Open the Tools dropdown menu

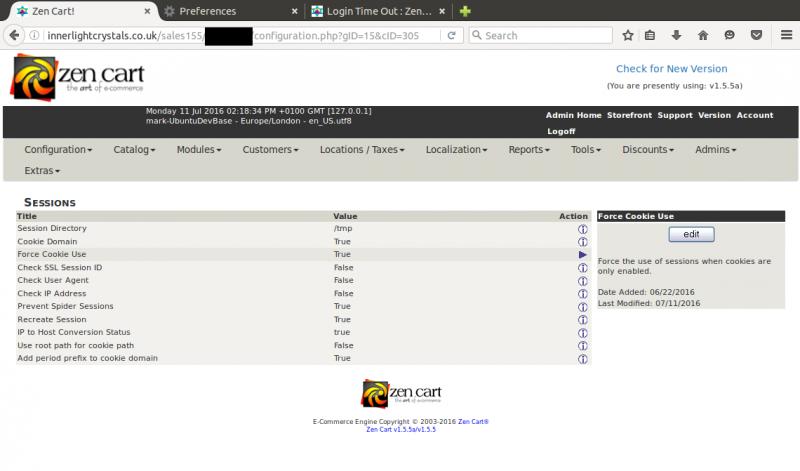(x=586, y=150)
